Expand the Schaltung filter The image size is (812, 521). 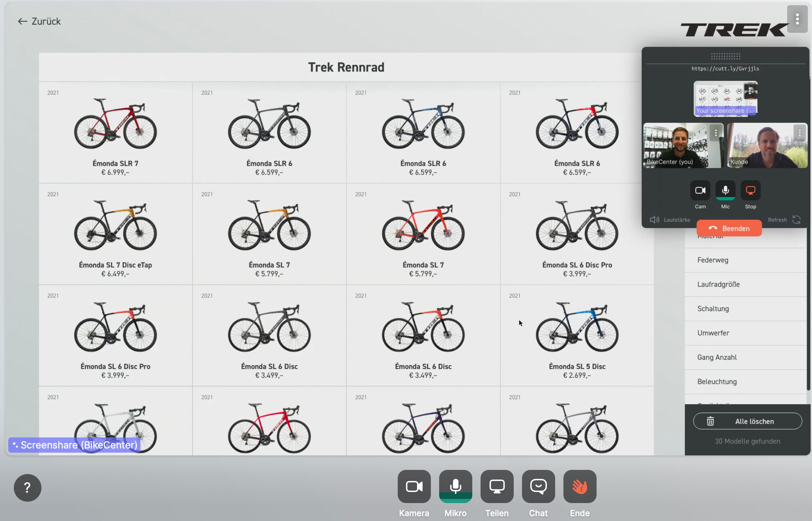pos(745,309)
